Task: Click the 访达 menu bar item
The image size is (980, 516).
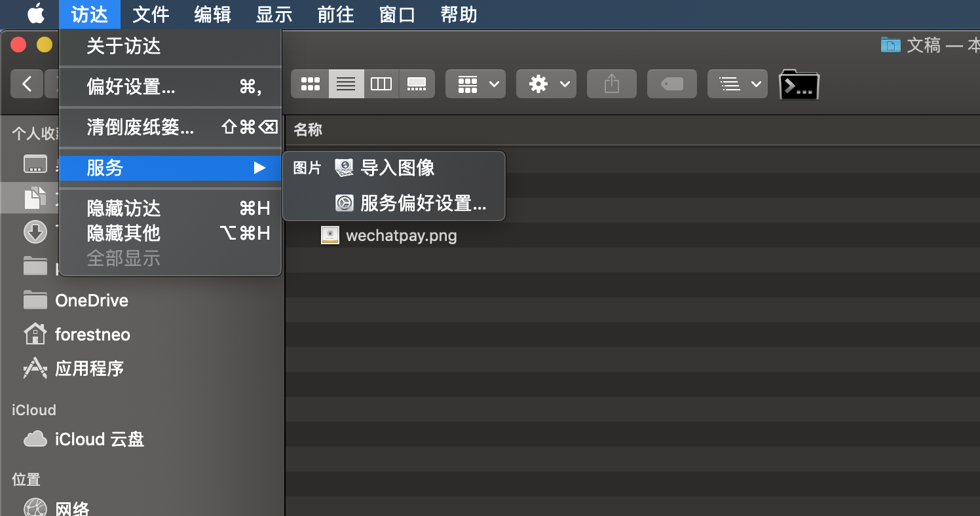Action: tap(89, 14)
